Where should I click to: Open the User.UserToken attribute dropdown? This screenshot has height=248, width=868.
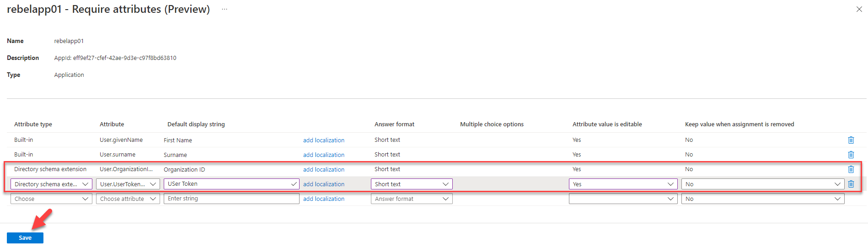tap(128, 184)
